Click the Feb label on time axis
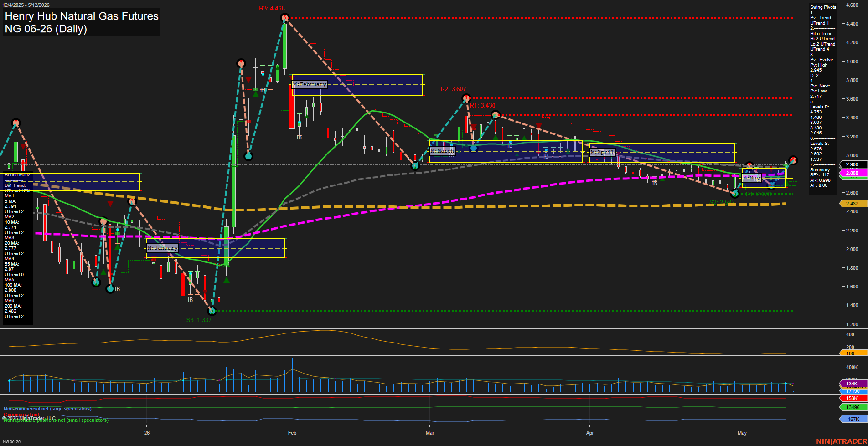Viewport: 868px width, 446px height. point(292,433)
